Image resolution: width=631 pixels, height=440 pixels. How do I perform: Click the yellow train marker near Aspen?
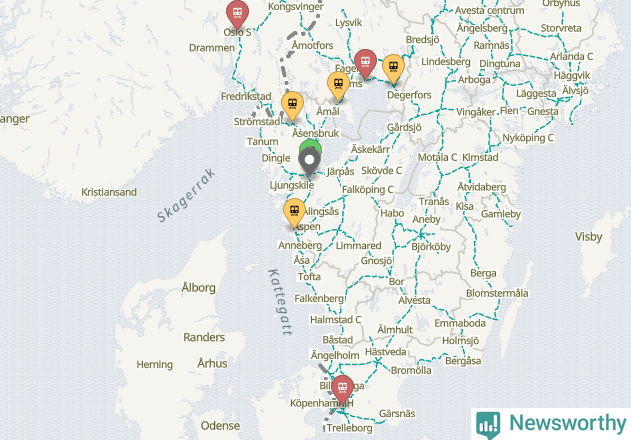(295, 212)
